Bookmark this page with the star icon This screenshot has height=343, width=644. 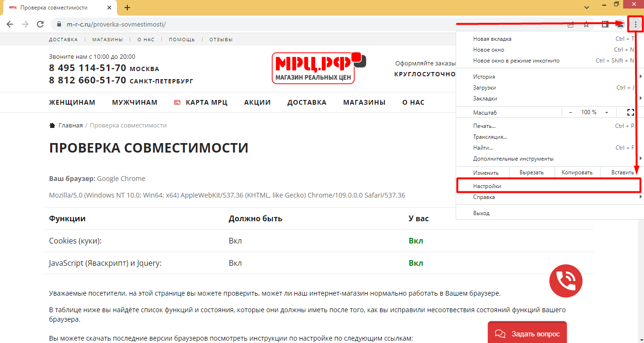click(x=586, y=24)
